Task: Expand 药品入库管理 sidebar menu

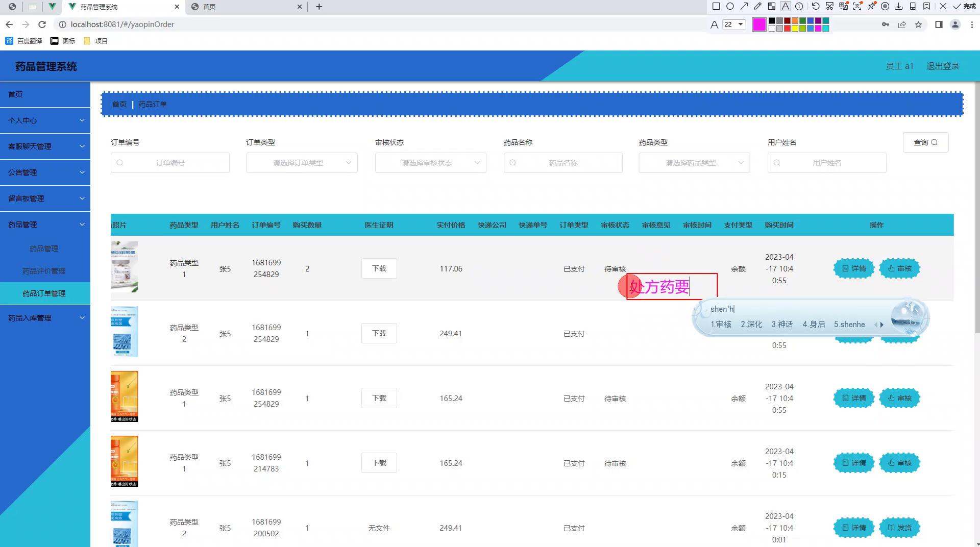Action: coord(45,318)
